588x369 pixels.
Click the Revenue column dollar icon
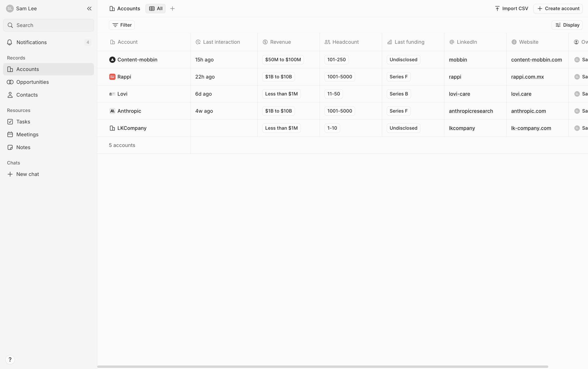tap(265, 42)
